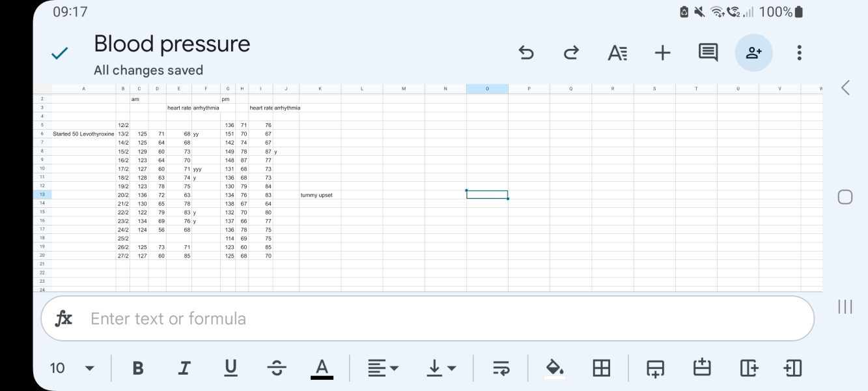Select the 'tummy upset' cell
Viewport: 868px width, 391px height.
tap(320, 195)
